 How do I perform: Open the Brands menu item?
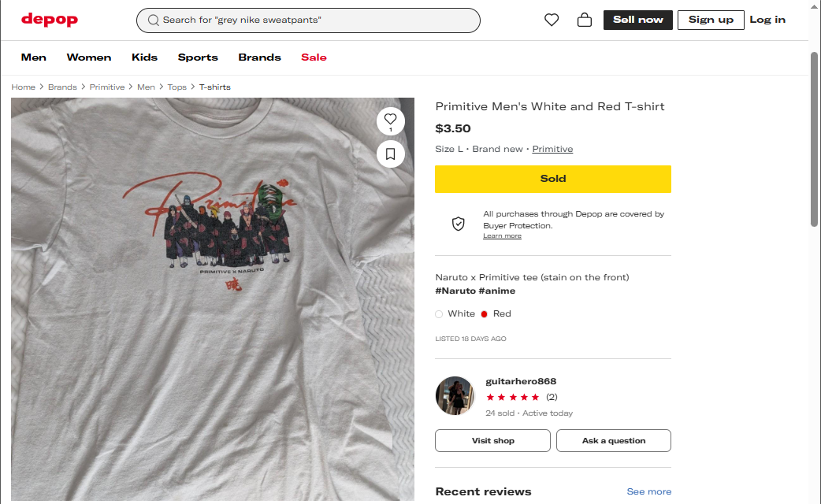pos(259,57)
